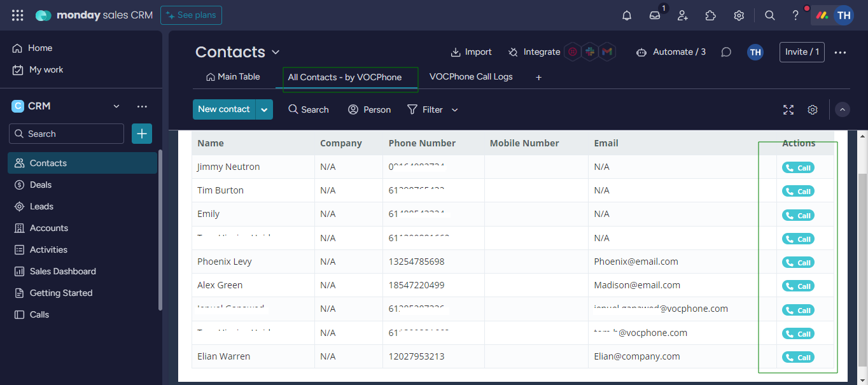The height and width of the screenshot is (385, 868).
Task: Open the New contact dropdown arrow
Action: [264, 109]
